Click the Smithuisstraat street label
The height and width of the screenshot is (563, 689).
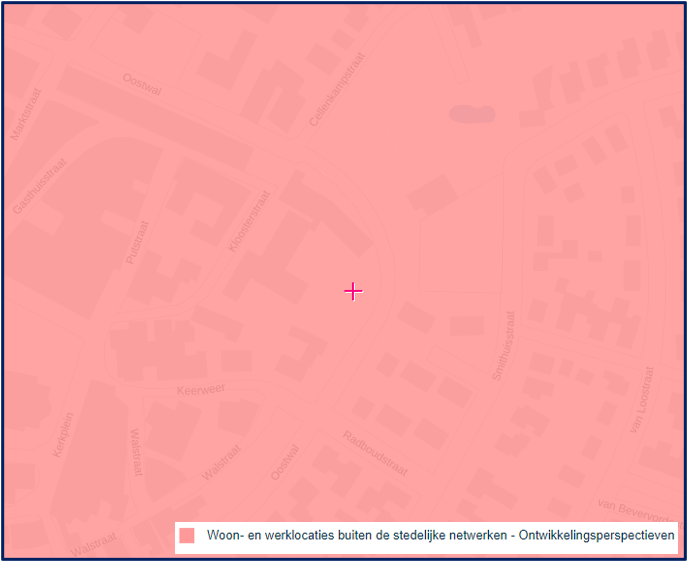pos(503,345)
